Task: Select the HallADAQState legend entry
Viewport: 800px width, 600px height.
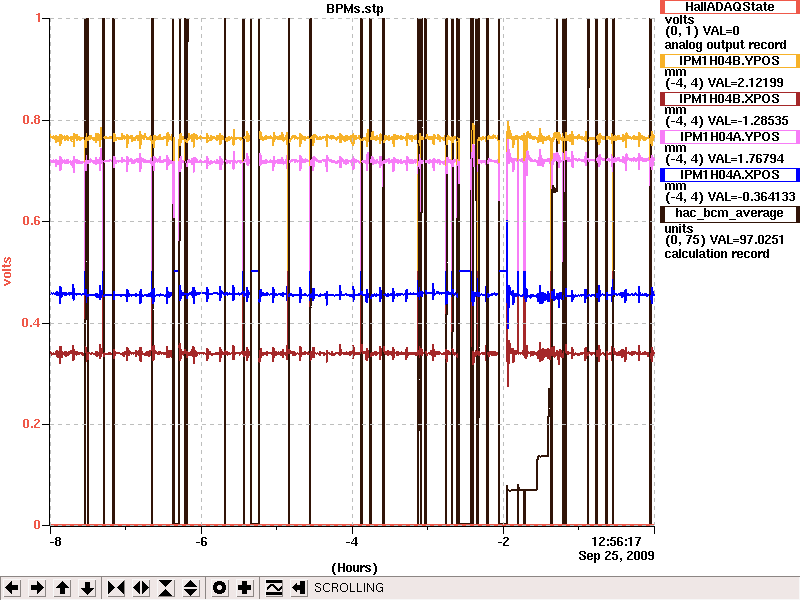Action: [730, 7]
